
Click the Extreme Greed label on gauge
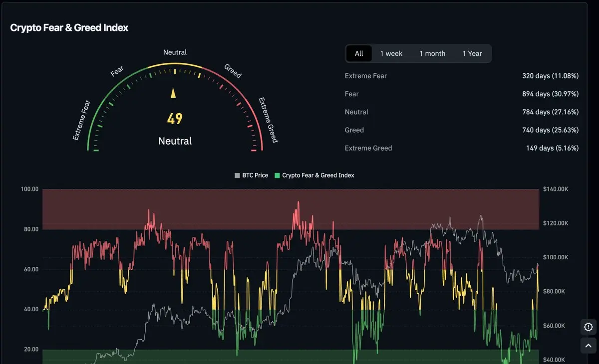268,120
